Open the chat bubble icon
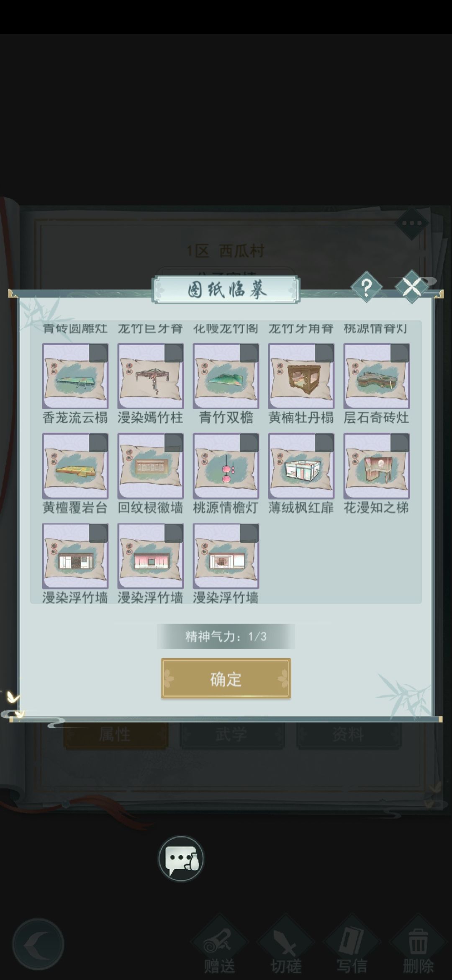Screen dimensions: 452x980 [181, 859]
